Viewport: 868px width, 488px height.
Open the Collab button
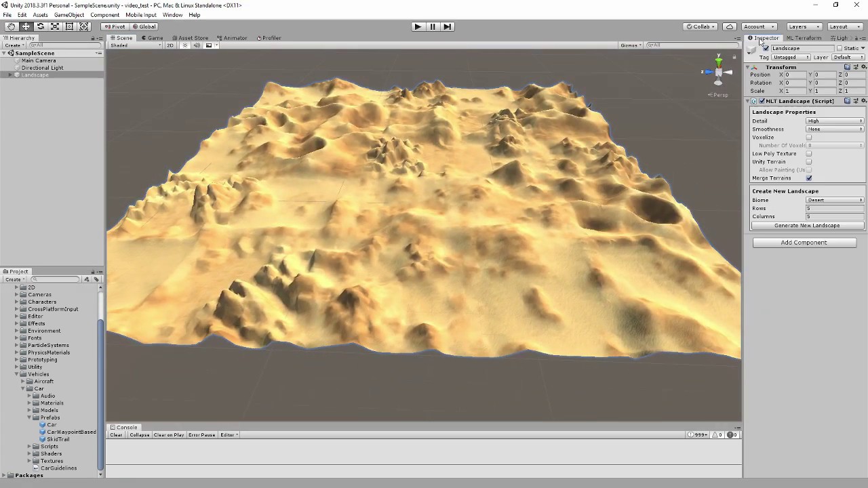click(701, 26)
